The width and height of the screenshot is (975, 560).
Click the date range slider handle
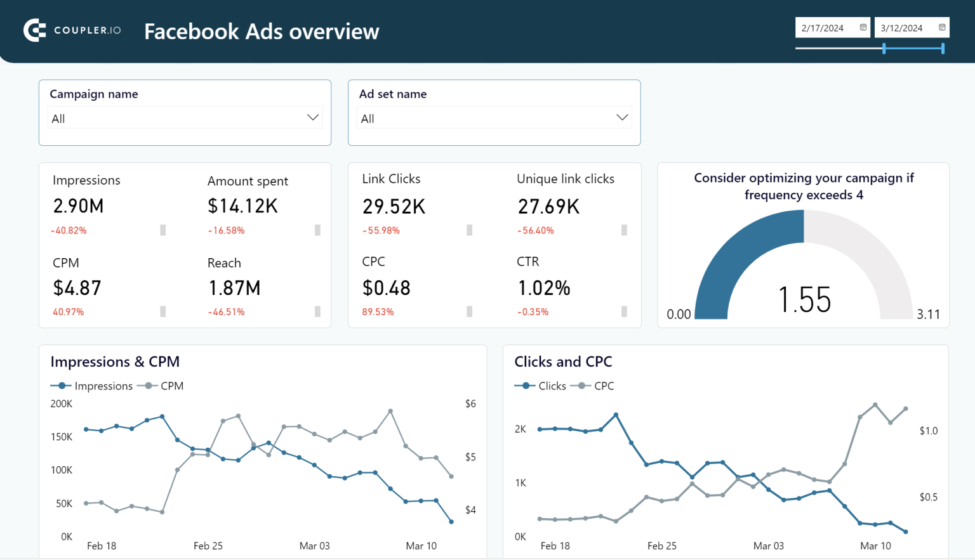(884, 48)
